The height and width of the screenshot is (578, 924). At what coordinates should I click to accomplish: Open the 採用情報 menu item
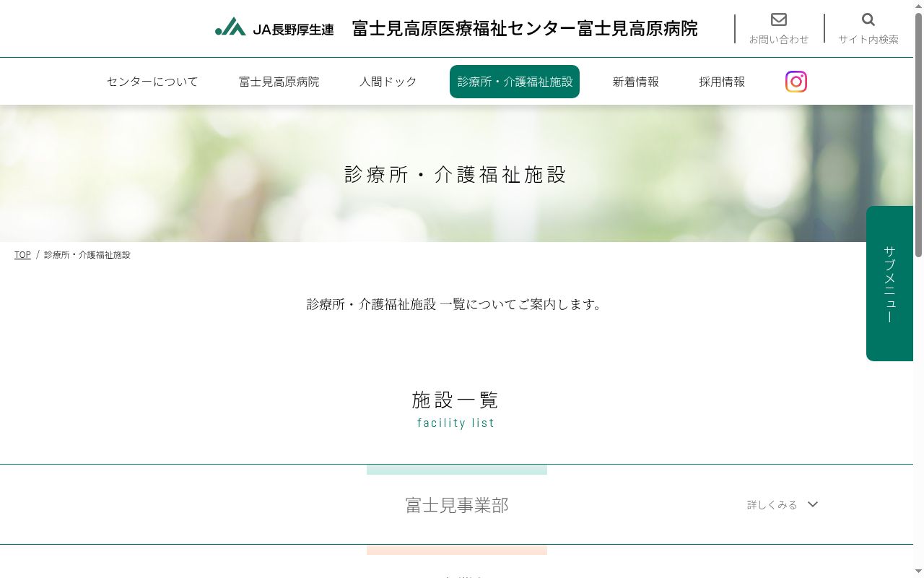pos(722,82)
